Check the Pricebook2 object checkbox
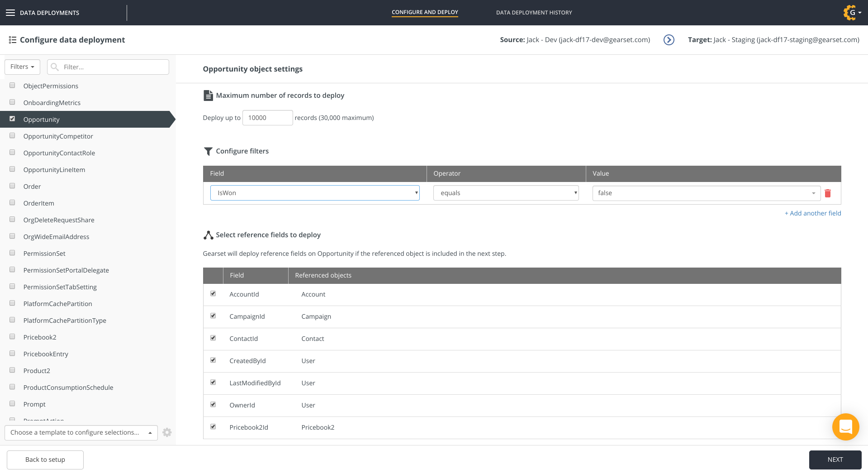868x474 pixels. click(x=12, y=336)
